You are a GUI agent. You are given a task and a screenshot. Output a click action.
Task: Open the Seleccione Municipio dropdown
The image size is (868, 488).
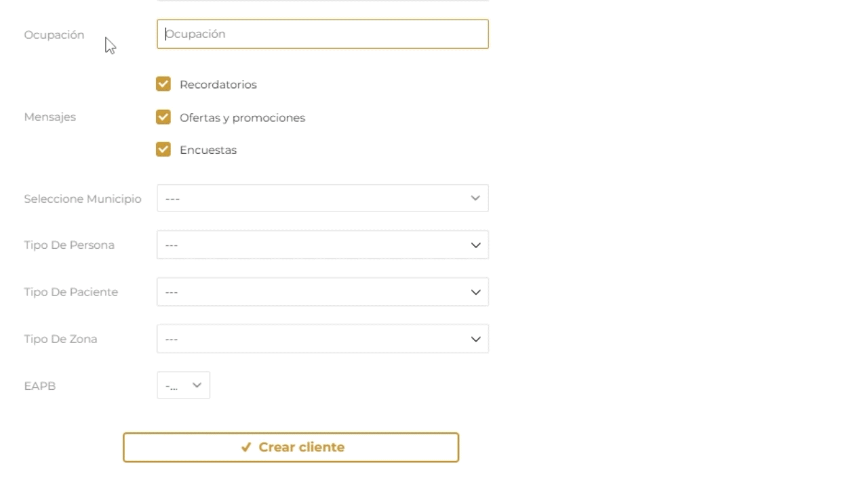pos(322,199)
